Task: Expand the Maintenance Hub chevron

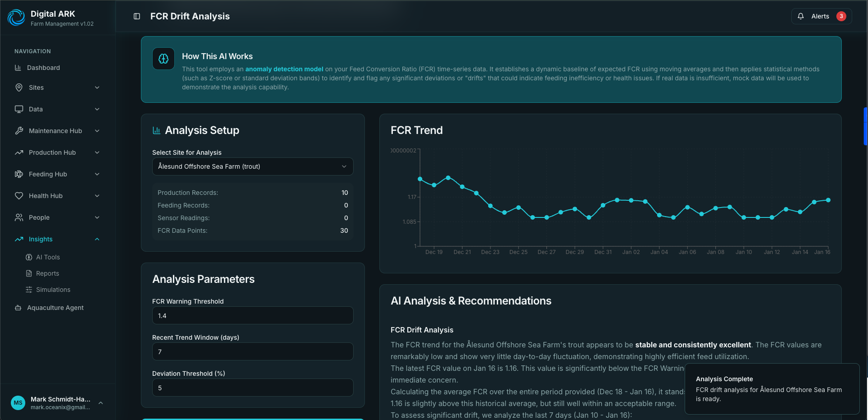Action: click(x=97, y=131)
